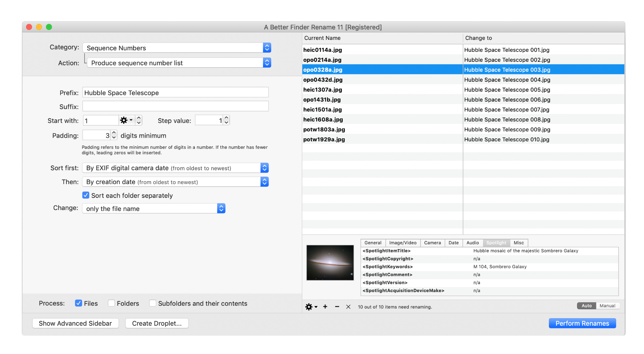
Task: Enable Subfolders and their contents checkbox
Action: 153,303
